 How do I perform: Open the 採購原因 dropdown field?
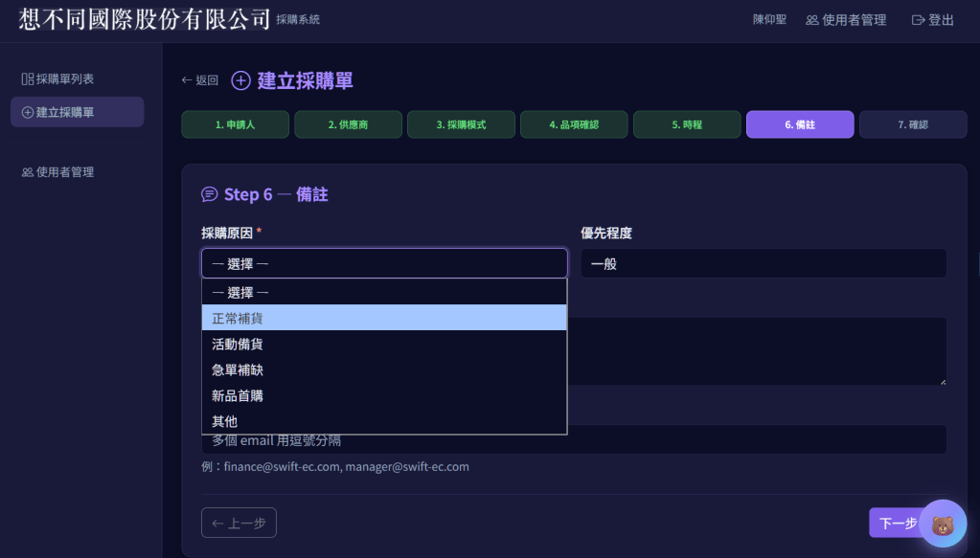tap(384, 263)
